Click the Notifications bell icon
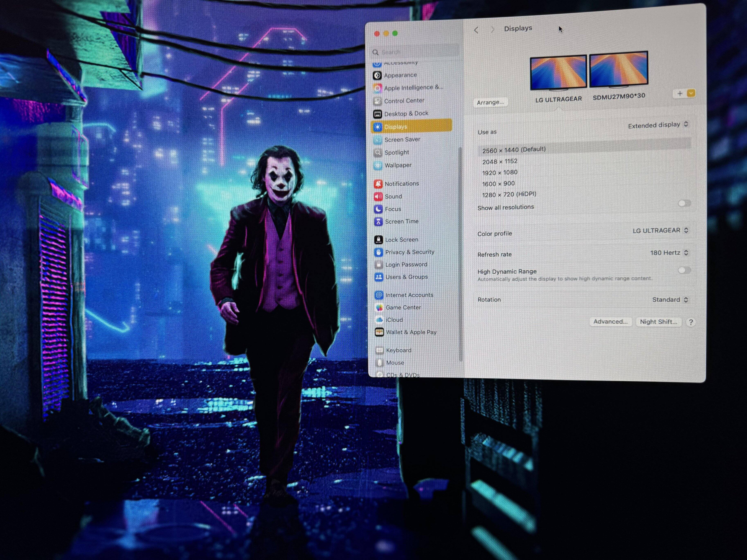The height and width of the screenshot is (560, 747). [378, 184]
